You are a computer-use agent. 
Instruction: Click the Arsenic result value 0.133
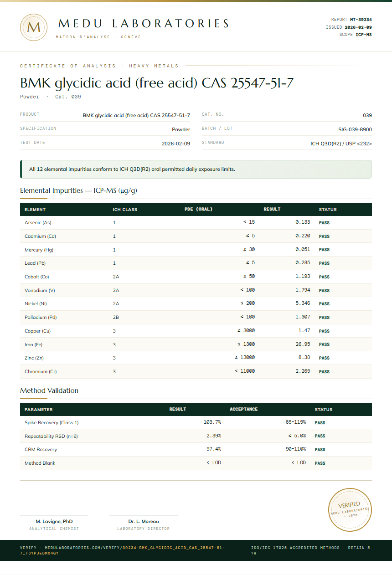(303, 222)
